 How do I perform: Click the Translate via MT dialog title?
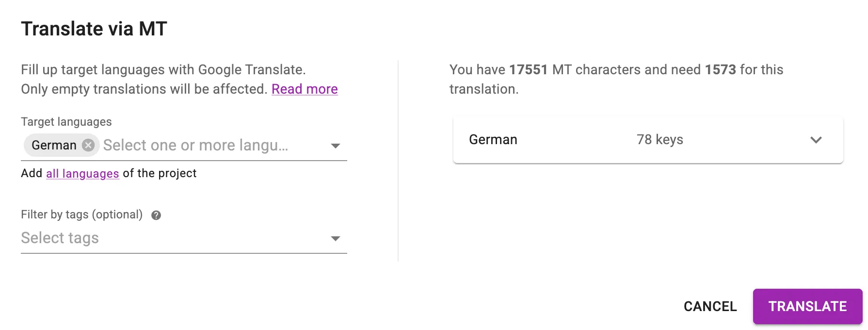pos(94,28)
